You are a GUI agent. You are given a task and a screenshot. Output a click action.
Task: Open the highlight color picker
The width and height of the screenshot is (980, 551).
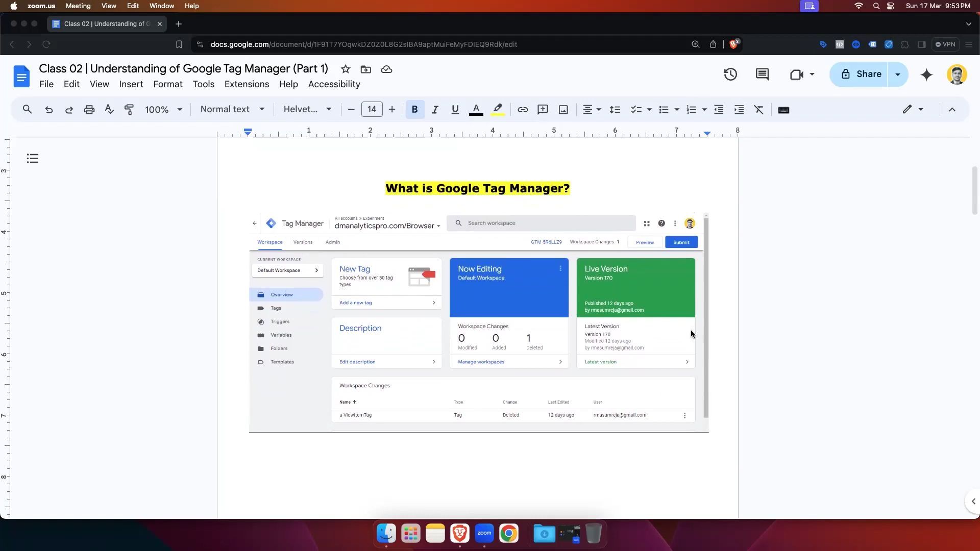coord(498,110)
